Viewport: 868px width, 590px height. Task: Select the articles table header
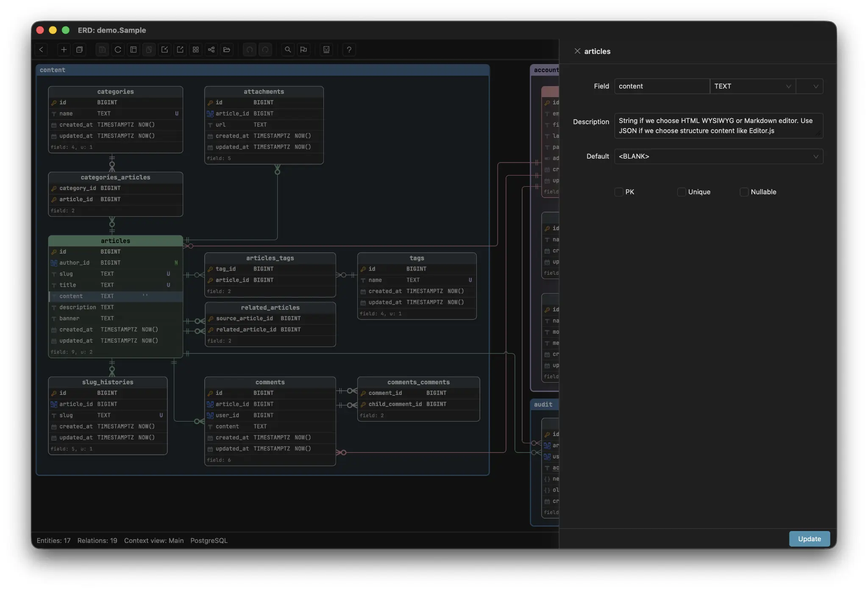coord(116,241)
